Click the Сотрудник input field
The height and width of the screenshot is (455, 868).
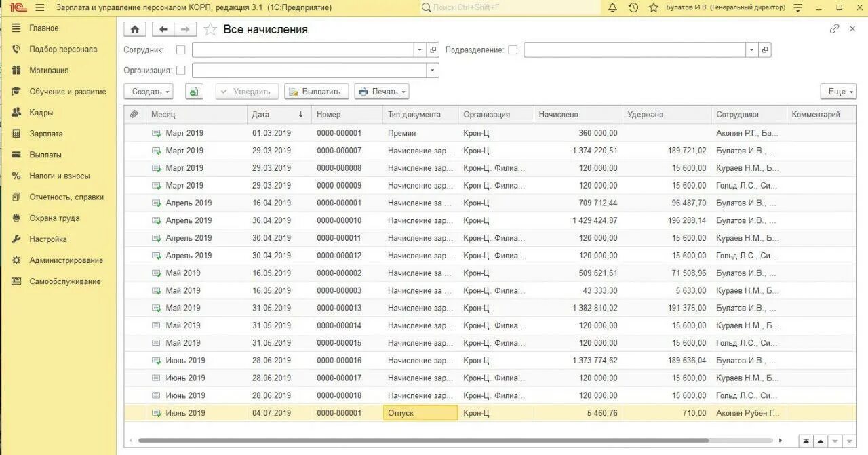point(303,50)
